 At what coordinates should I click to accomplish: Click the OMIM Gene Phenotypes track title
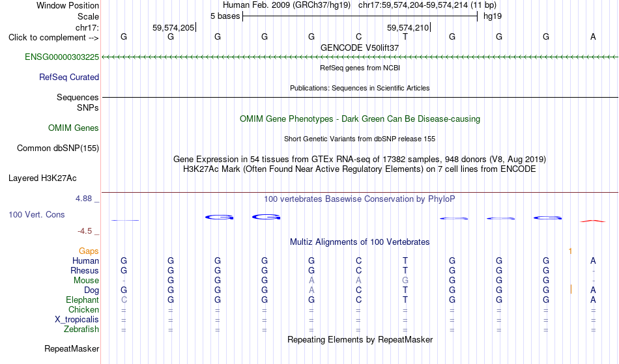(x=360, y=119)
